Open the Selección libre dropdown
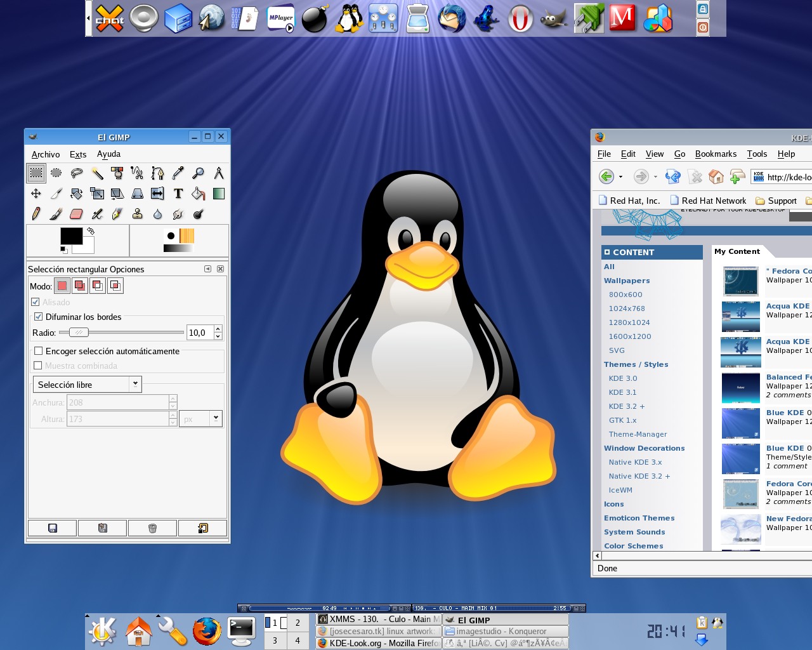Screen dimensions: 812x650 87,385
